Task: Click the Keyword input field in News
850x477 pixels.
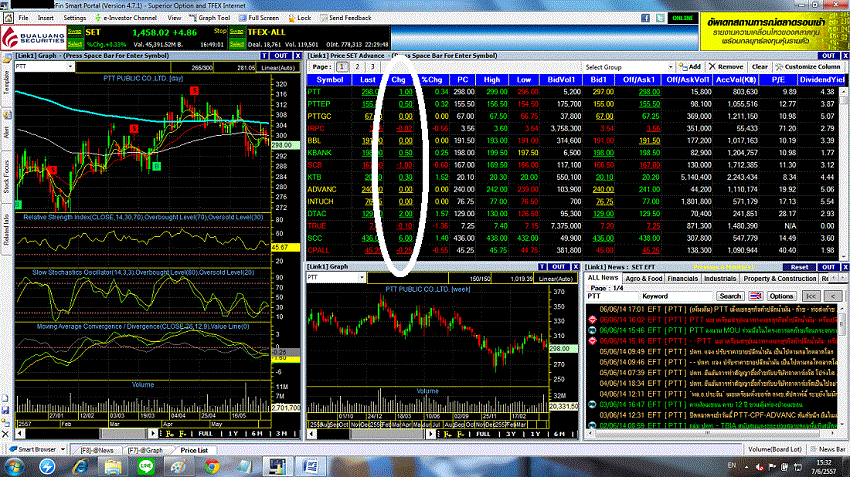Action: (676, 296)
